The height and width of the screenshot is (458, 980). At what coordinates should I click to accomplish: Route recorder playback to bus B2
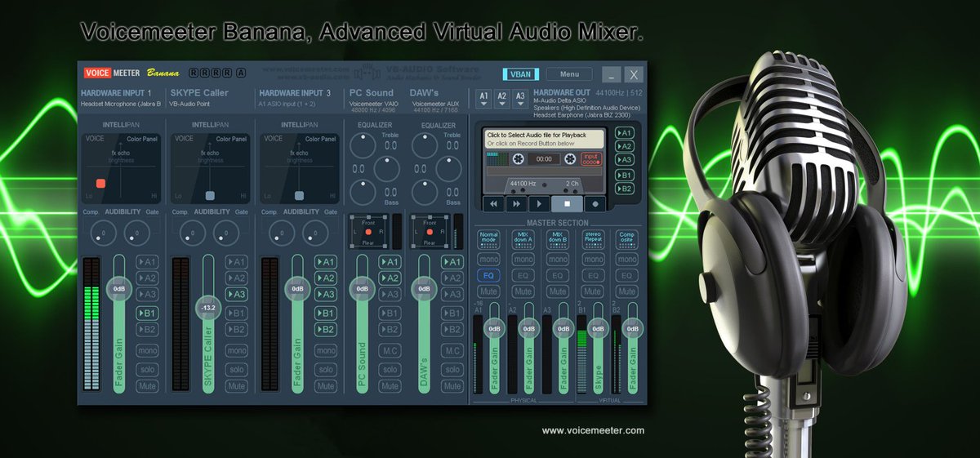pos(625,189)
